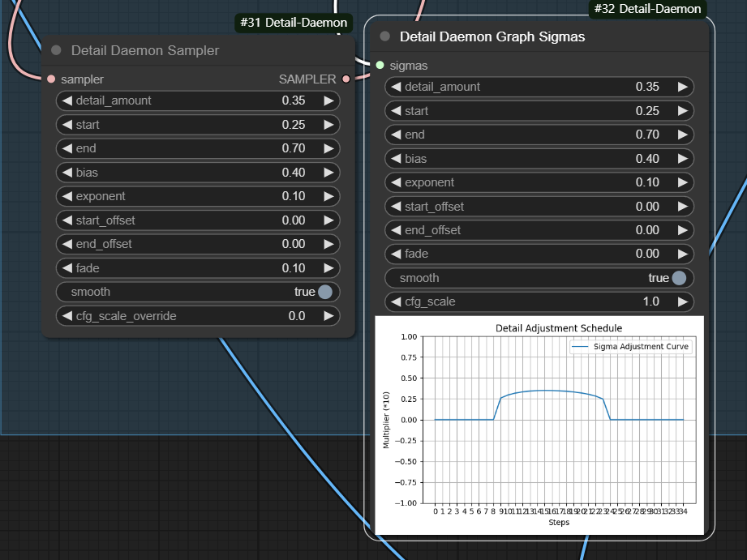This screenshot has width=747, height=560.
Task: Decrease bias in Graph Sigmas node
Action: [x=396, y=159]
